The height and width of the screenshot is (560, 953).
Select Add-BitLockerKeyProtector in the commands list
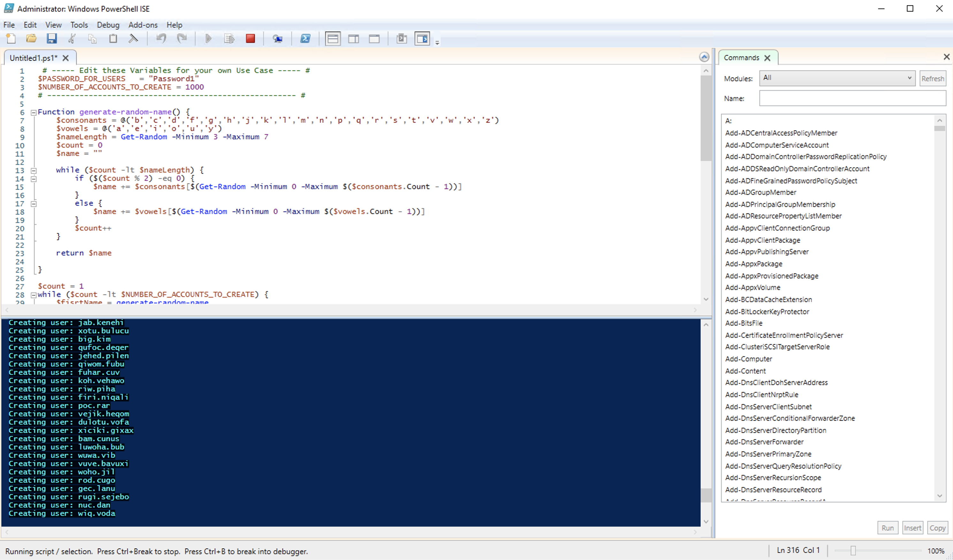[767, 312]
